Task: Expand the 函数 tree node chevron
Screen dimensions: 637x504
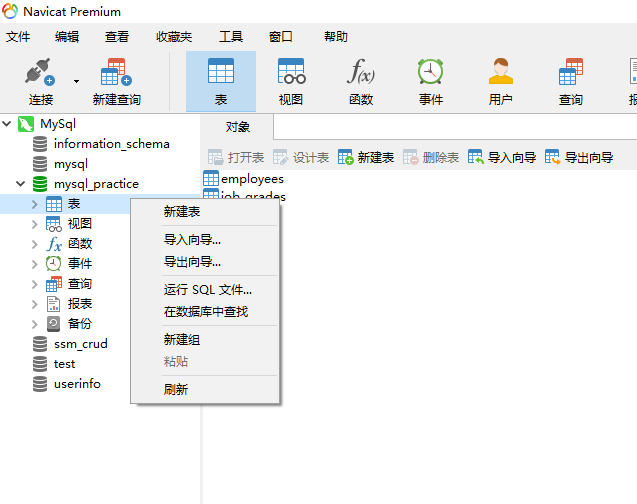Action: click(x=35, y=244)
